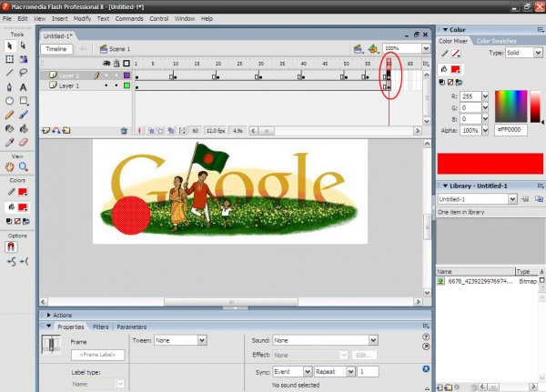Click Edit Scene icon above timeline
This screenshot has width=546, height=392.
358,49
